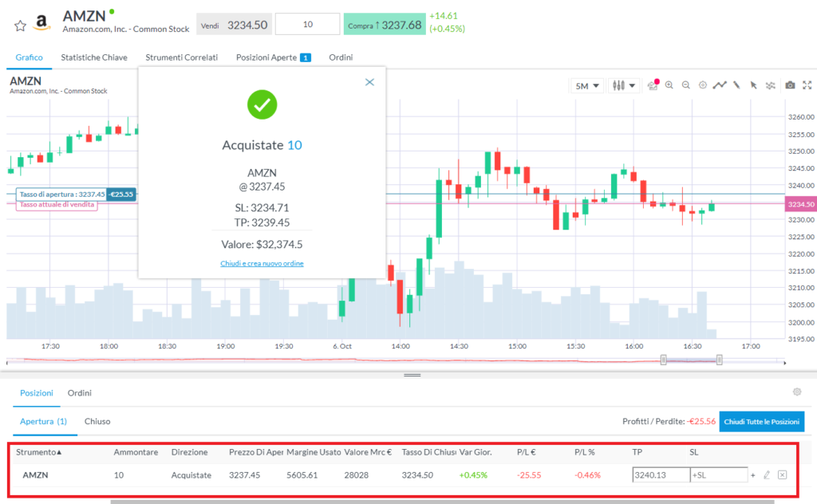Click the Acquistate direction cell
The height and width of the screenshot is (504, 817).
coord(191,474)
